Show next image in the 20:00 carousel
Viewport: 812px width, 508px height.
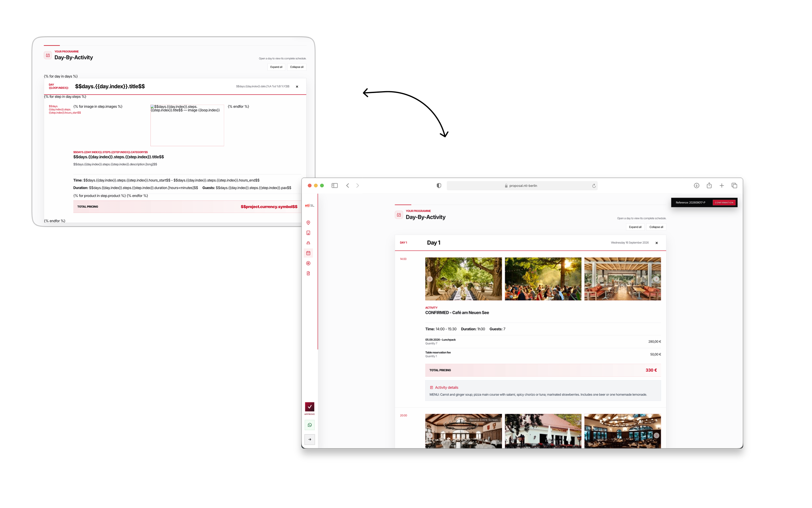(x=656, y=435)
